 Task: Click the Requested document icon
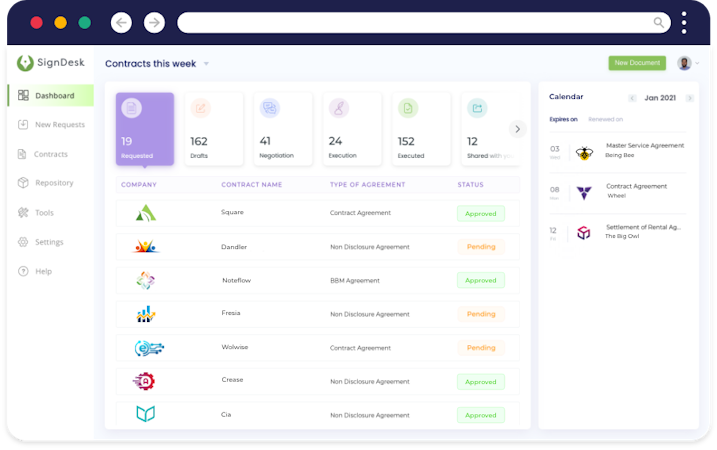(131, 108)
